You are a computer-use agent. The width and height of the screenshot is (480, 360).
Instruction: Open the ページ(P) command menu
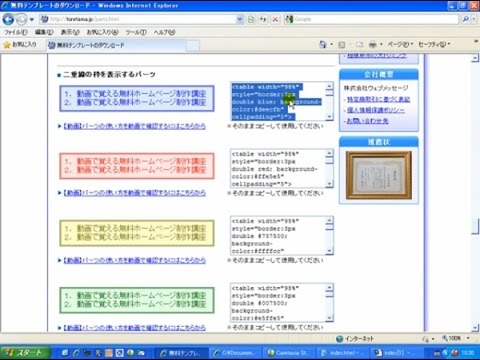400,44
